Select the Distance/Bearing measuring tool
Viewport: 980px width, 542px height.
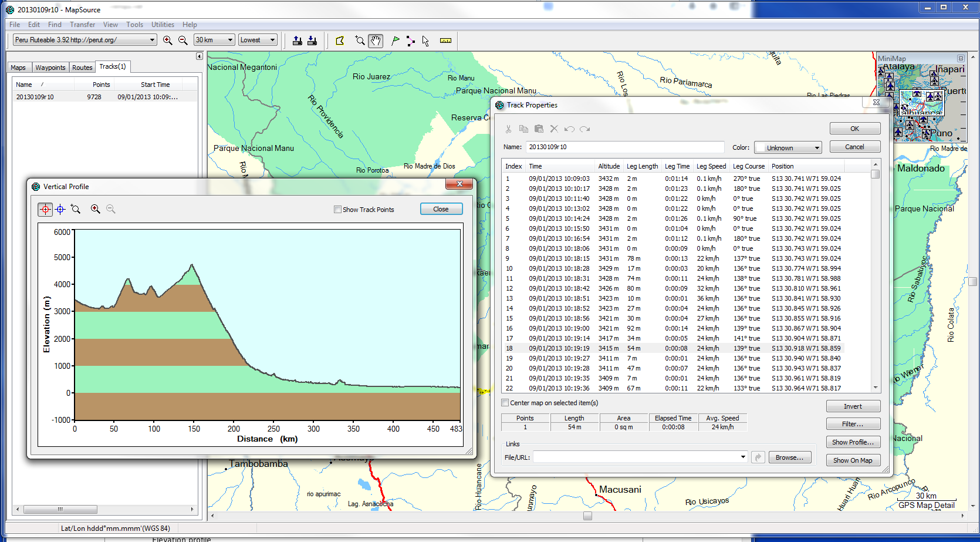(445, 41)
